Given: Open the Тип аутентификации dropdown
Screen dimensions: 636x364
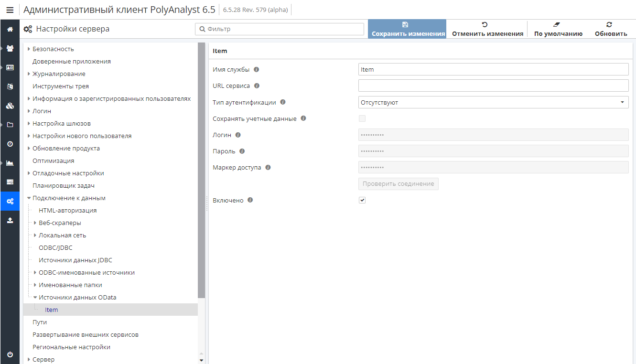Looking at the screenshot, I should pyautogui.click(x=494, y=102).
